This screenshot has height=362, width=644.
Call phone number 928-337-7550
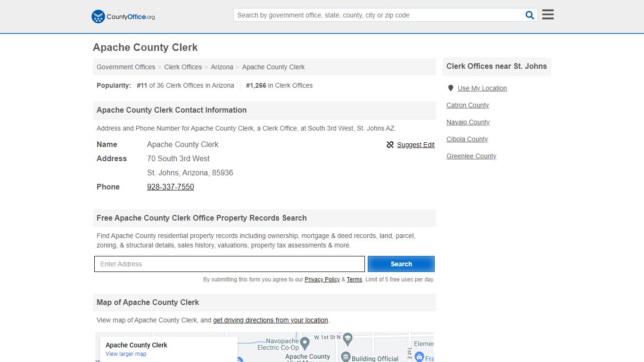(171, 187)
